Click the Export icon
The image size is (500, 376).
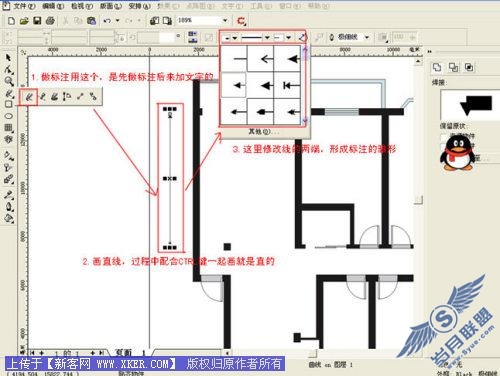(x=167, y=21)
